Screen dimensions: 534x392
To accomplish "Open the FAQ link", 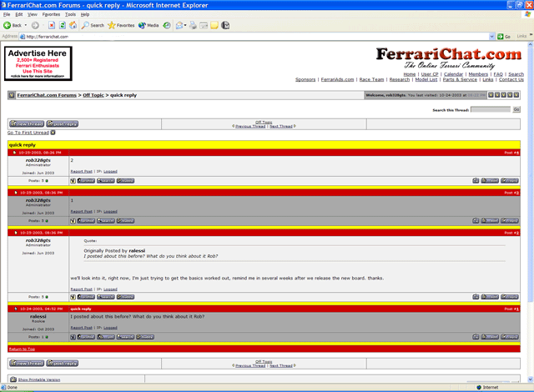I will point(498,74).
